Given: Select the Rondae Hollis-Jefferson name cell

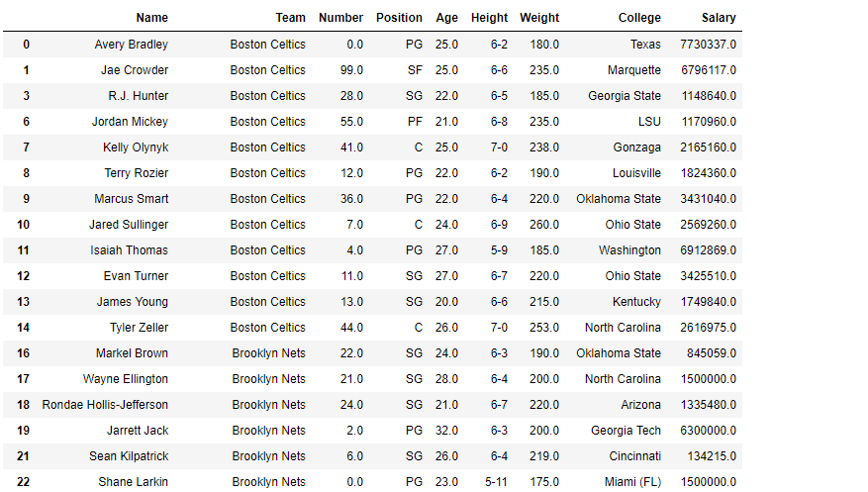Looking at the screenshot, I should [x=105, y=405].
